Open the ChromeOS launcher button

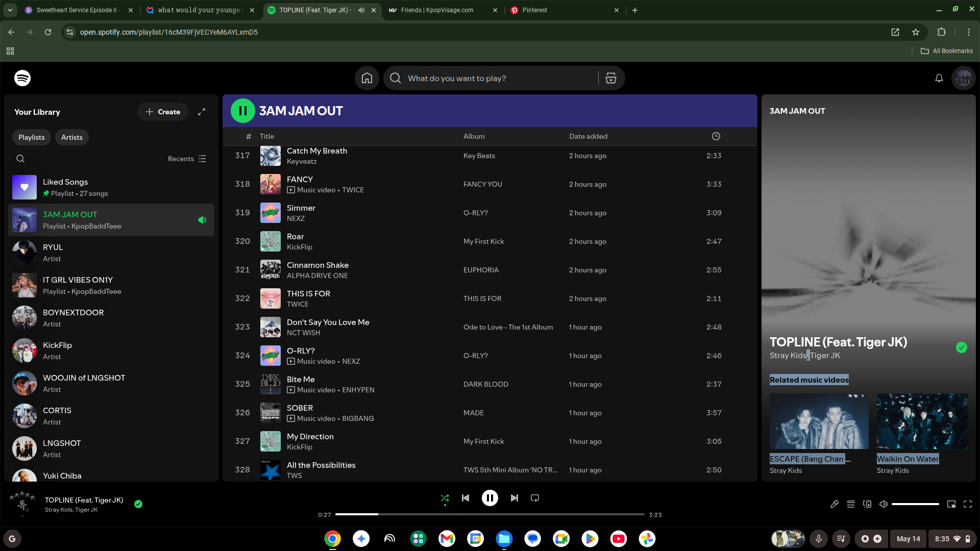click(x=12, y=539)
